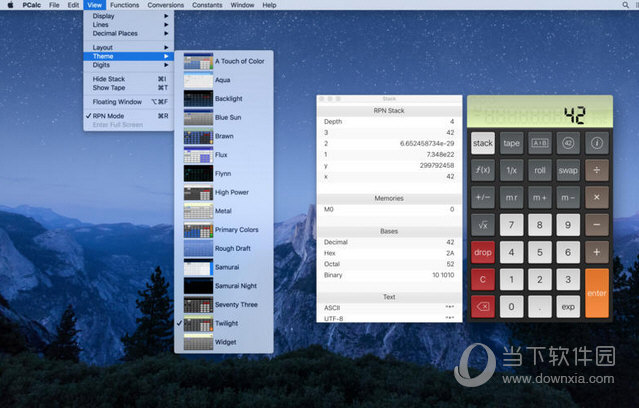This screenshot has height=408, width=639.
Task: Toggle the stack button on calculator
Action: coord(483,143)
